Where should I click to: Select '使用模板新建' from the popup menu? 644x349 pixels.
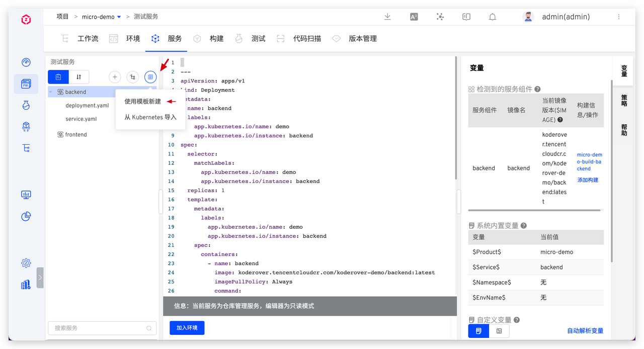(143, 102)
